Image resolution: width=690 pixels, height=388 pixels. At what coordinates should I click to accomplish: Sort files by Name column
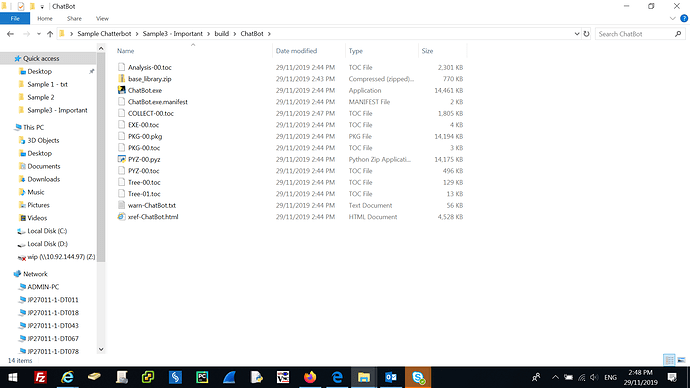[125, 51]
